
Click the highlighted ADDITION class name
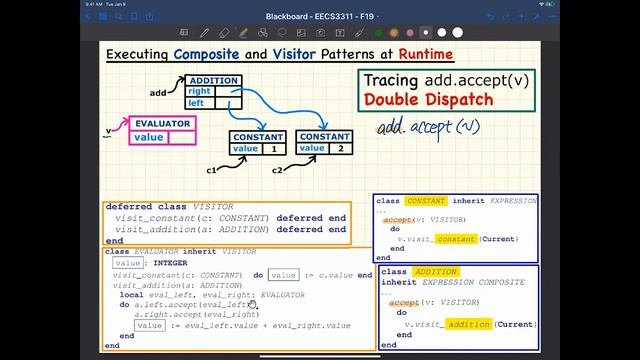pyautogui.click(x=436, y=272)
